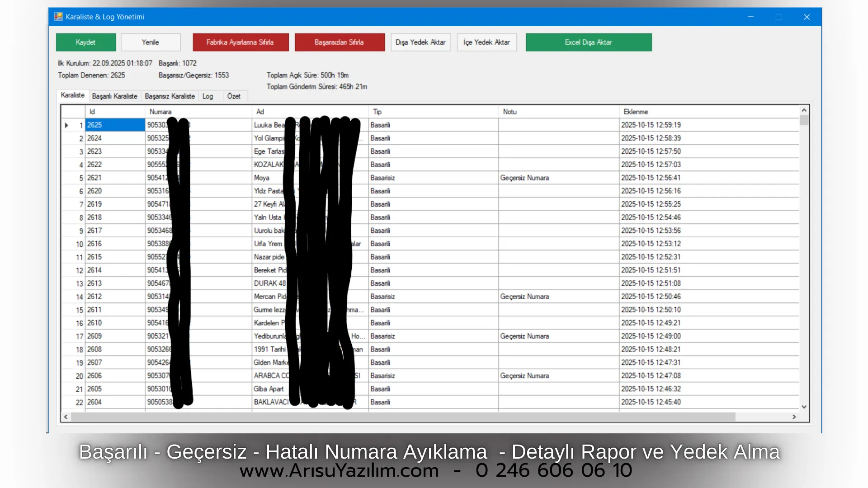Click Dışa Yedek Aktar button
Image resolution: width=868 pixels, height=488 pixels.
420,42
